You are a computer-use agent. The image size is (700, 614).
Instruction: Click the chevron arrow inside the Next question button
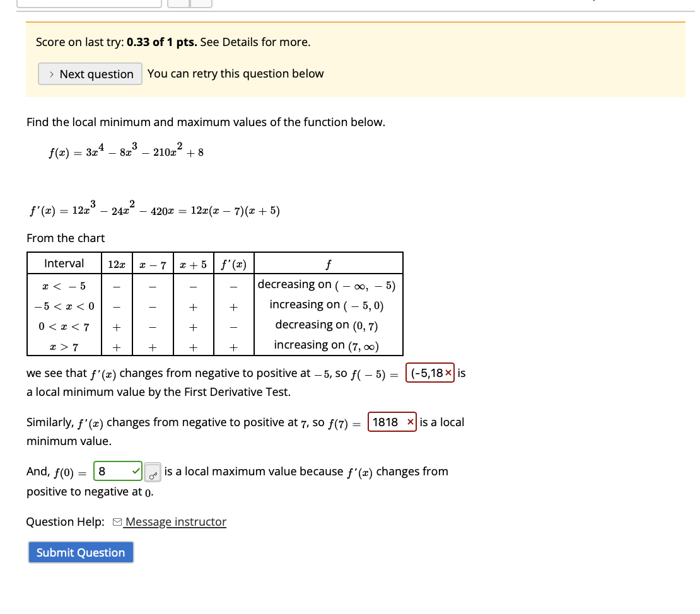[52, 74]
